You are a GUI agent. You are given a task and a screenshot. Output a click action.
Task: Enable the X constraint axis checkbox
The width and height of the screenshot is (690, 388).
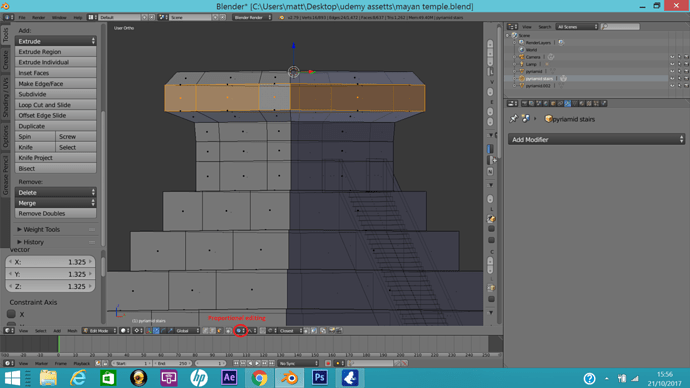pos(11,314)
